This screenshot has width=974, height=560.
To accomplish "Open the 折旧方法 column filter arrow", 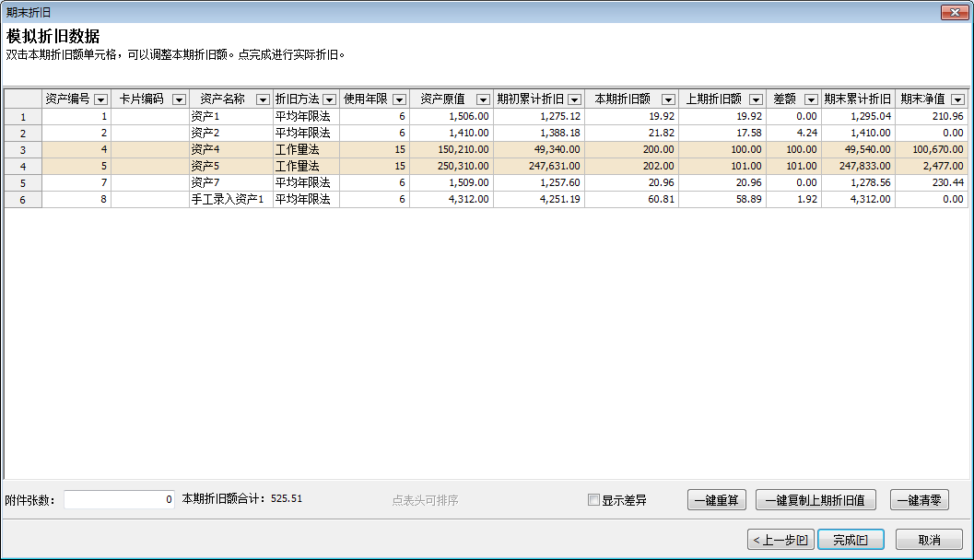I will pos(329,99).
